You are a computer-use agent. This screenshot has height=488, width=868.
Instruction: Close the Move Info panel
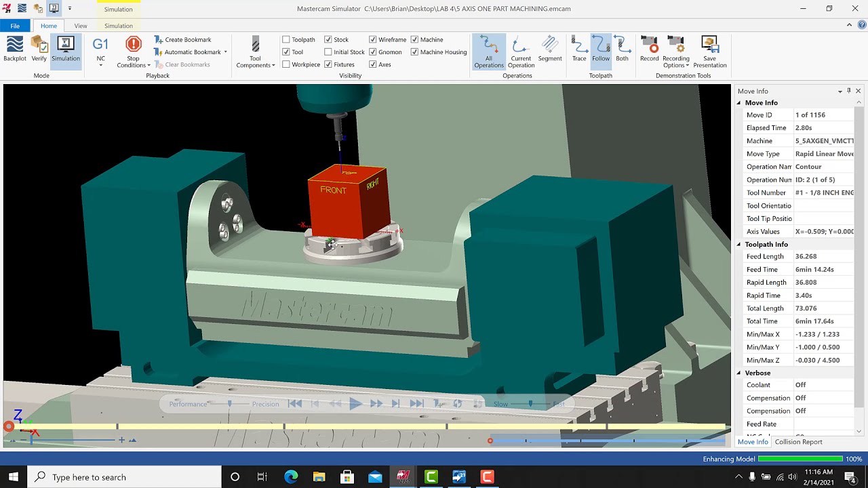point(858,91)
